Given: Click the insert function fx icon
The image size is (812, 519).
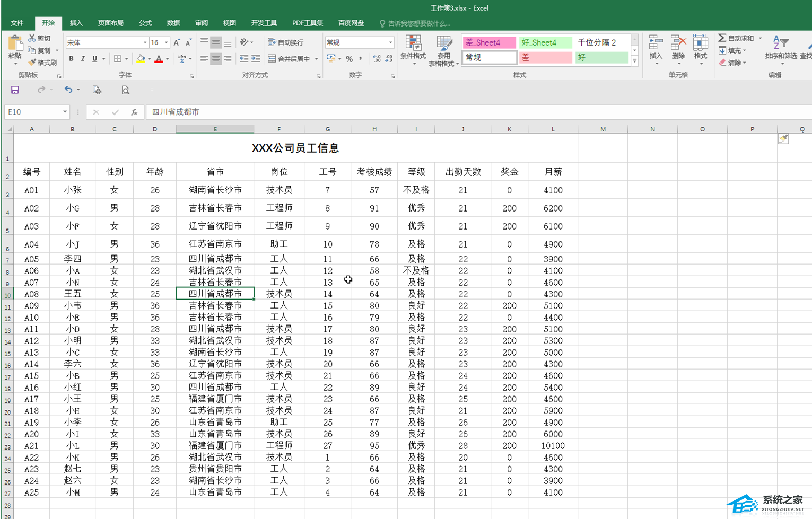Looking at the screenshot, I should [x=134, y=112].
